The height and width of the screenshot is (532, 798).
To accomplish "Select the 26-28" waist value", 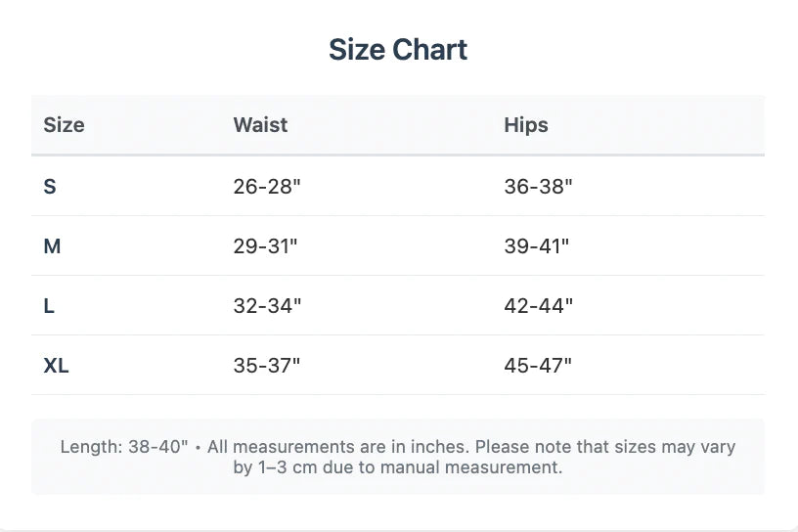I will (267, 187).
